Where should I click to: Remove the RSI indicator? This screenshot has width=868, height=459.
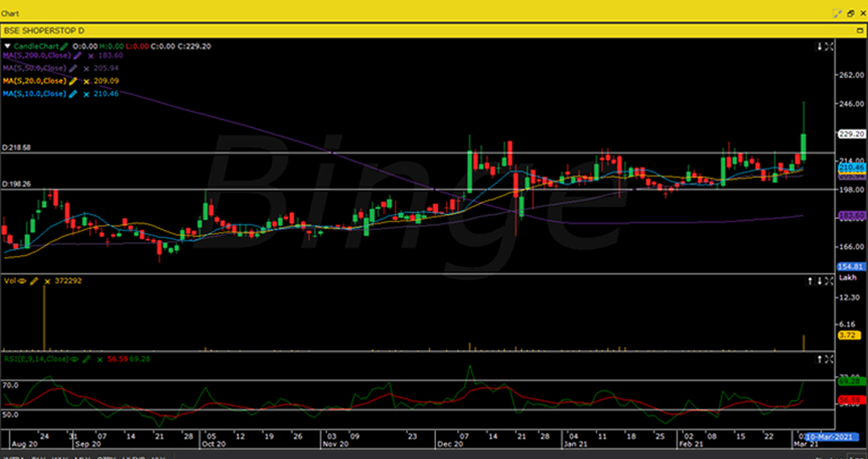click(99, 360)
